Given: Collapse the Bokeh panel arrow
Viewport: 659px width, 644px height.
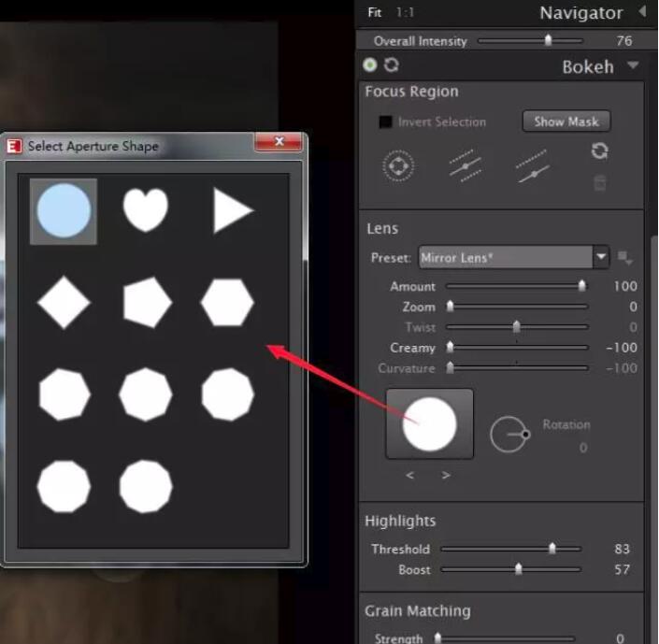Looking at the screenshot, I should click(x=633, y=65).
